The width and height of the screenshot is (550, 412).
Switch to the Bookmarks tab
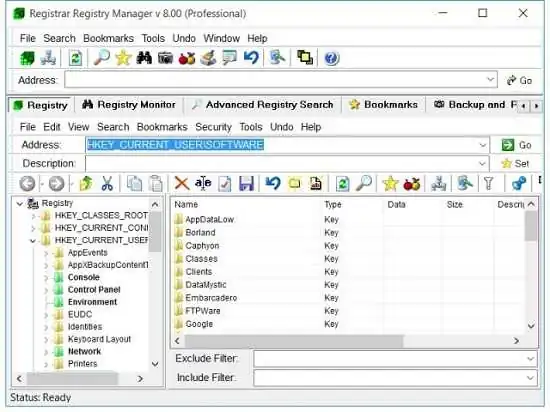(384, 104)
